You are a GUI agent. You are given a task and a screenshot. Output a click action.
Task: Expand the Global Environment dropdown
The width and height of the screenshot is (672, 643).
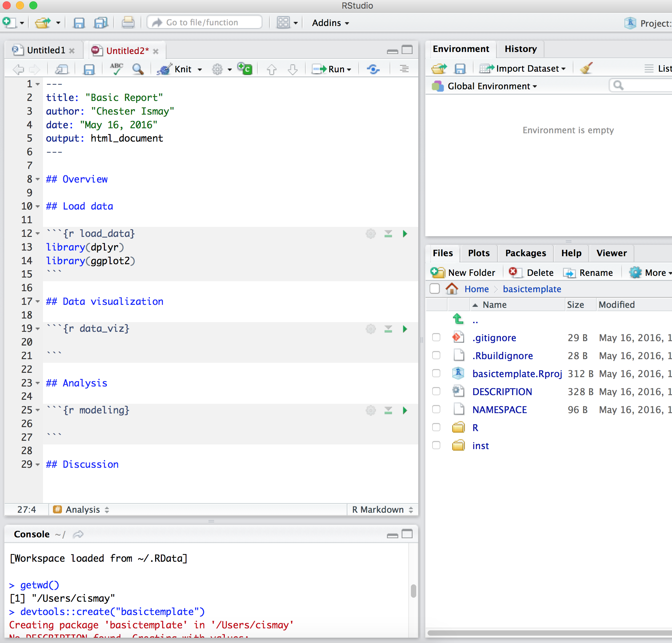[492, 86]
